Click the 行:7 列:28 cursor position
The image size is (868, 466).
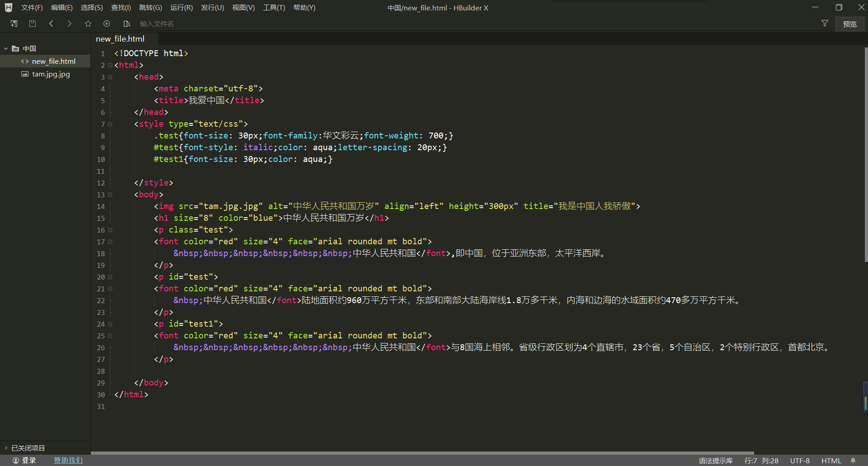click(761, 461)
